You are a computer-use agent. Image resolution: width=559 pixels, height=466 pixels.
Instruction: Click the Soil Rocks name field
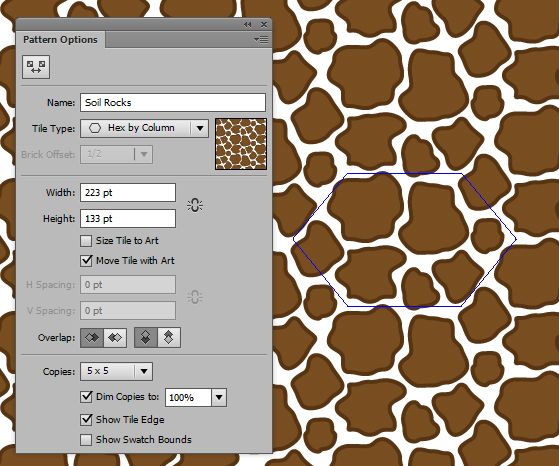pos(173,103)
